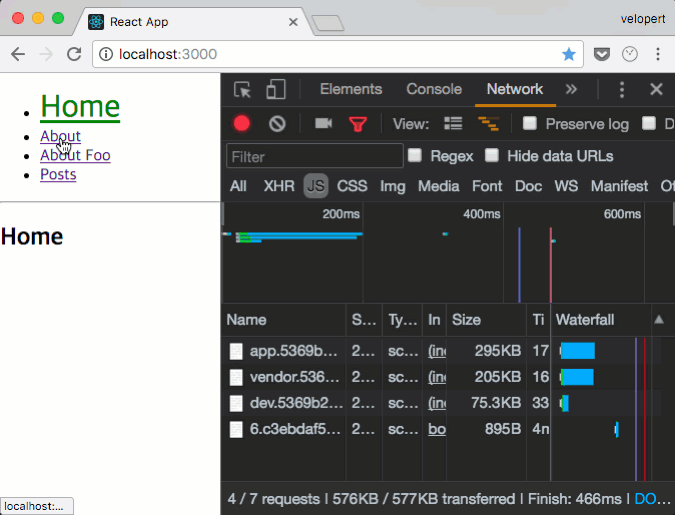Close the DevTools panel
The height and width of the screenshot is (515, 675).
[656, 90]
